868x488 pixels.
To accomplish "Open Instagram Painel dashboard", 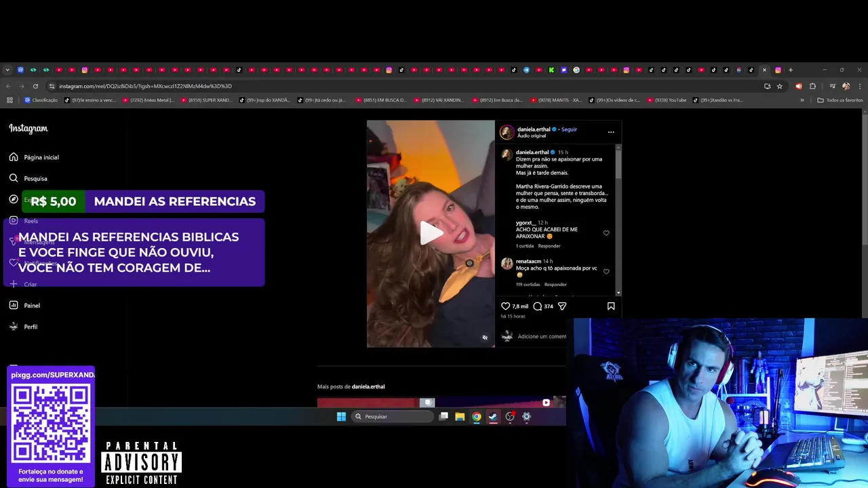I will pos(24,306).
